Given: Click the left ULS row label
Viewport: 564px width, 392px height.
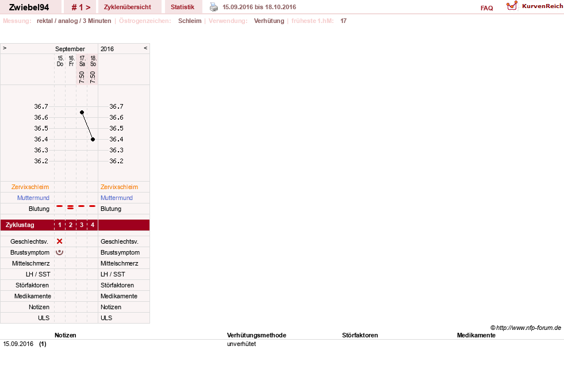Looking at the screenshot, I should coord(44,318).
